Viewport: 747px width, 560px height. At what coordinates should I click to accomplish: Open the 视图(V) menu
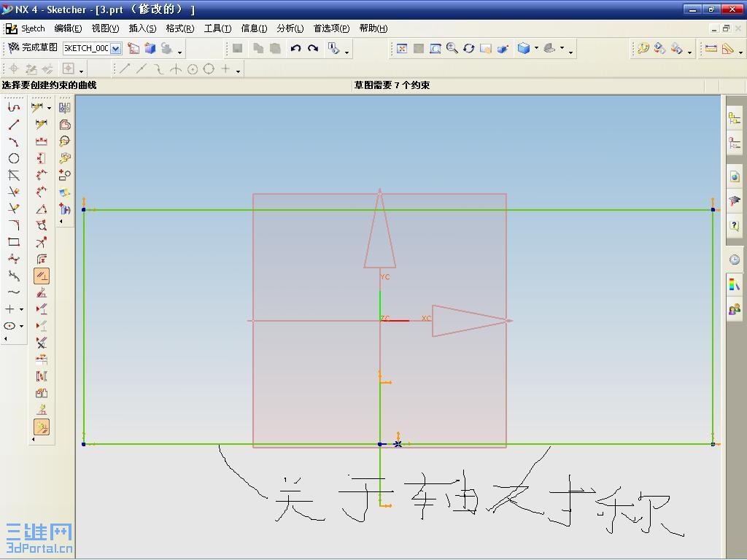[x=105, y=28]
